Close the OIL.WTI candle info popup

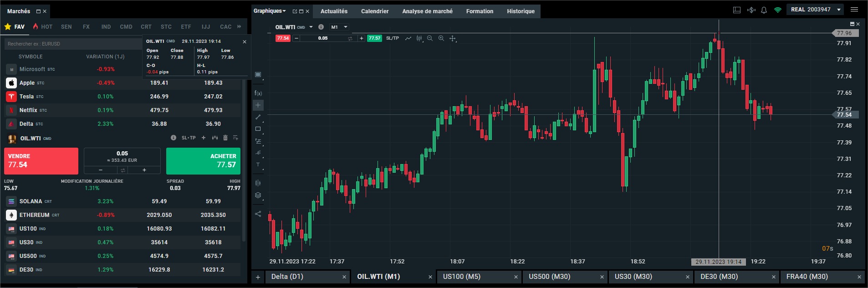pos(245,41)
